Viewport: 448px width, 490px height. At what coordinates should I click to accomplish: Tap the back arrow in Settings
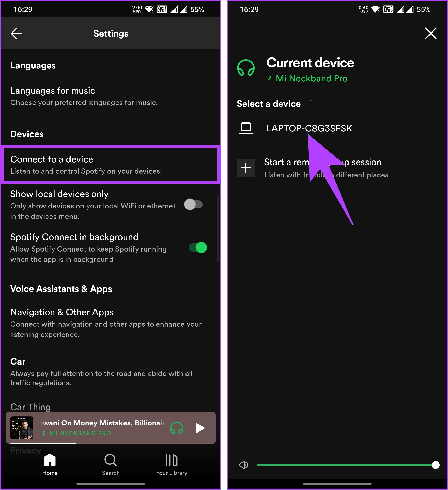point(16,34)
